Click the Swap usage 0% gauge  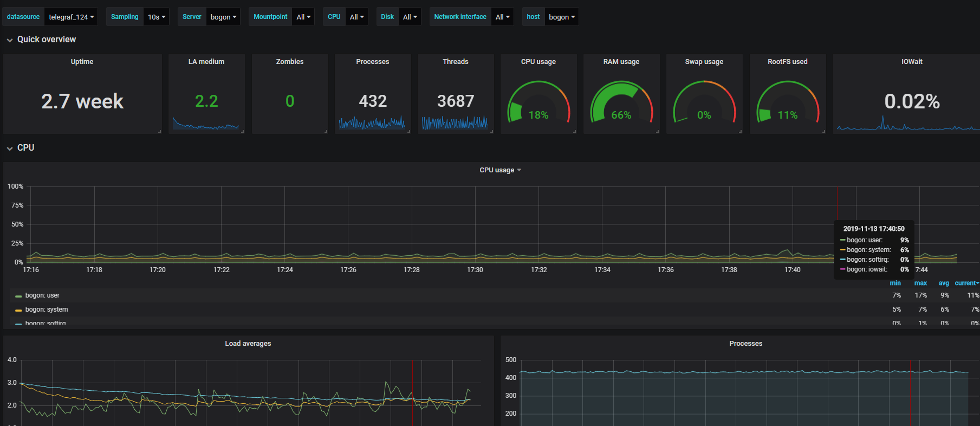[704, 103]
